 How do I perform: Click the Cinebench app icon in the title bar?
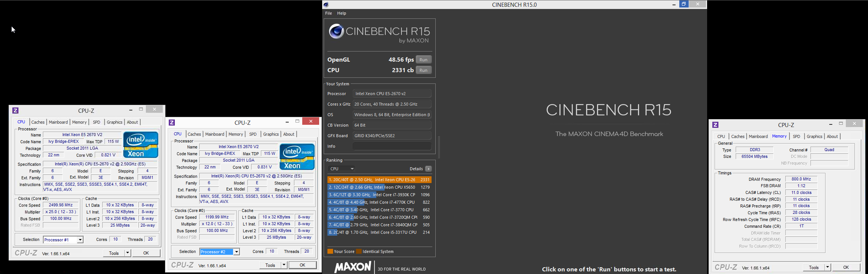coord(326,5)
